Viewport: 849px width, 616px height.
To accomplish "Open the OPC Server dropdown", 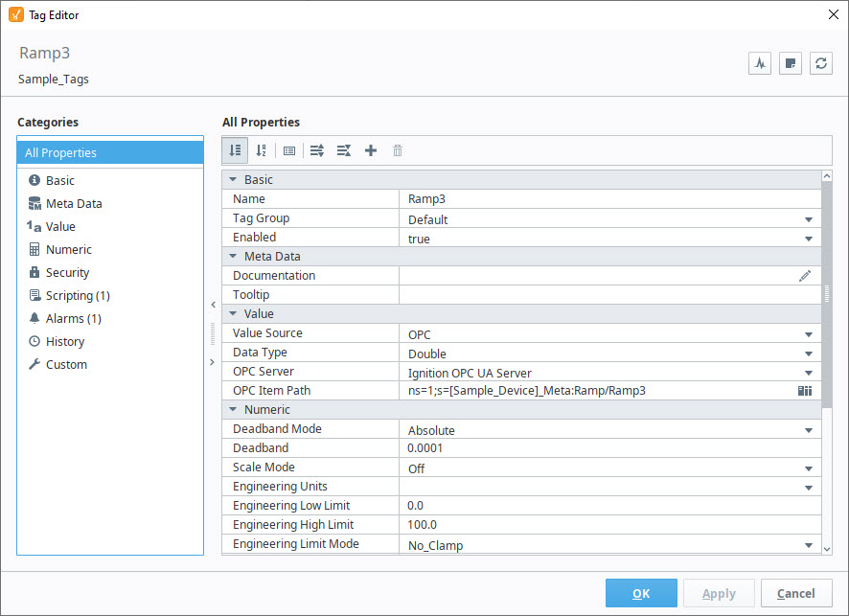I will (809, 373).
